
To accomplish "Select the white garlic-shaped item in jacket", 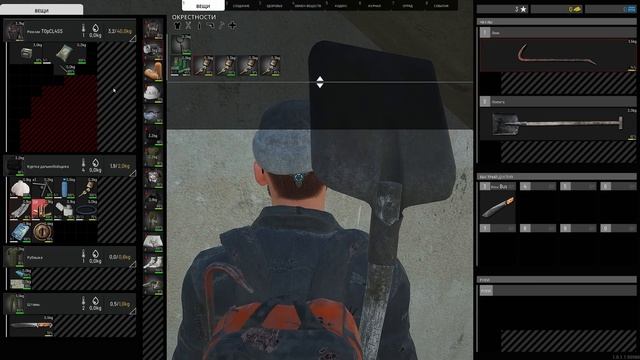I will [x=20, y=188].
